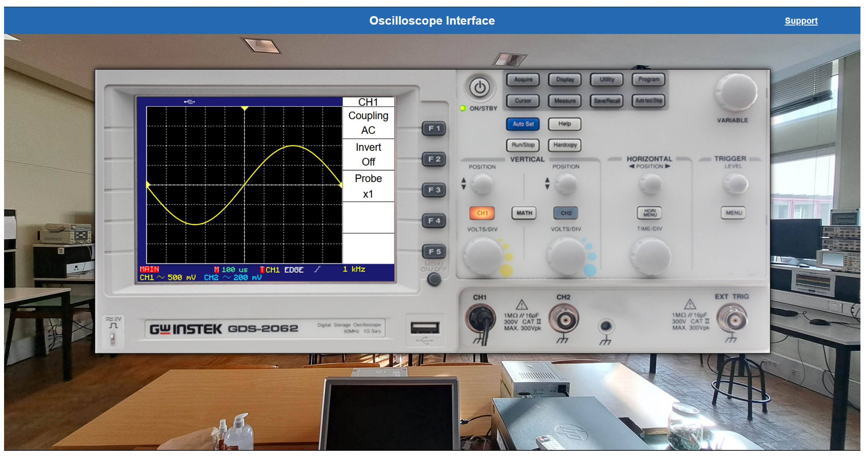The height and width of the screenshot is (458, 868).
Task: Toggle the orange CH1 channel button
Action: click(482, 213)
